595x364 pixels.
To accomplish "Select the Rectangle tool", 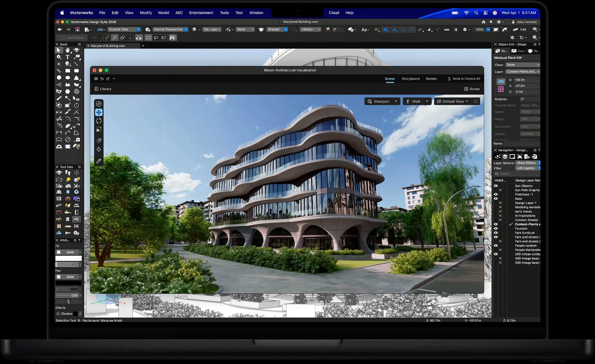I will [x=68, y=71].
